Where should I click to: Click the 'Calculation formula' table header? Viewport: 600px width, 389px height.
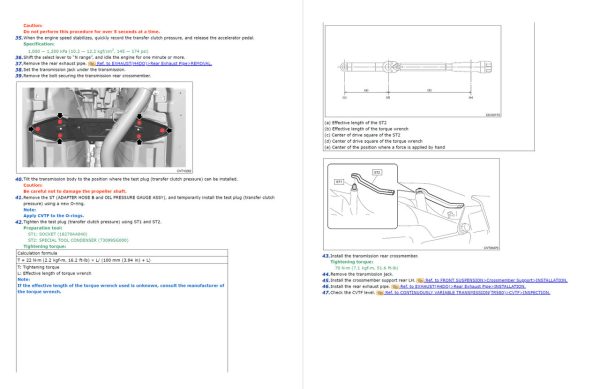122,253
